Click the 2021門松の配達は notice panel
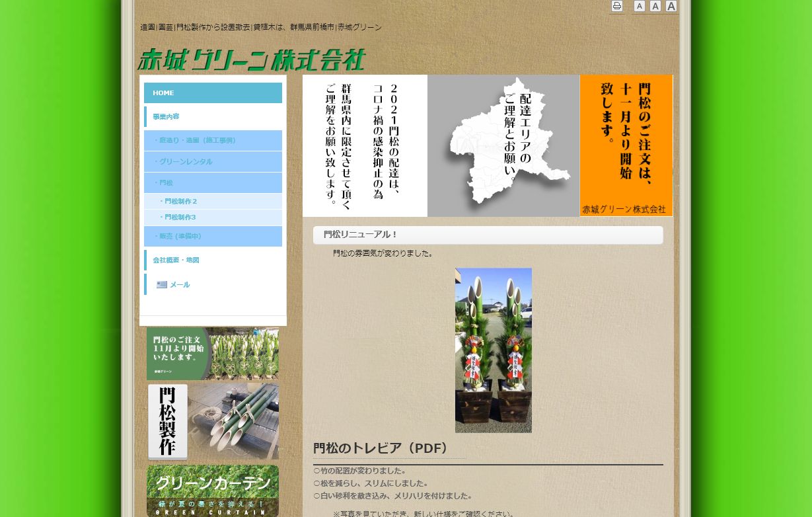This screenshot has height=517, width=812. [365, 145]
